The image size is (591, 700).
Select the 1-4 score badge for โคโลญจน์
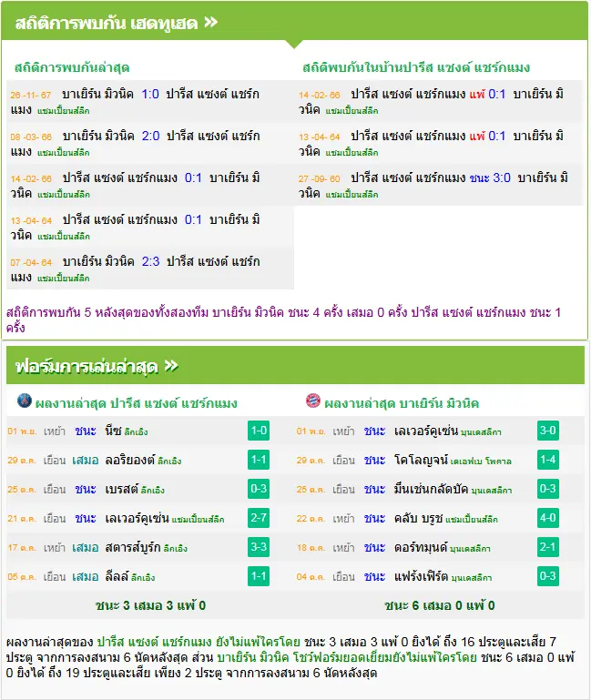coord(548,460)
